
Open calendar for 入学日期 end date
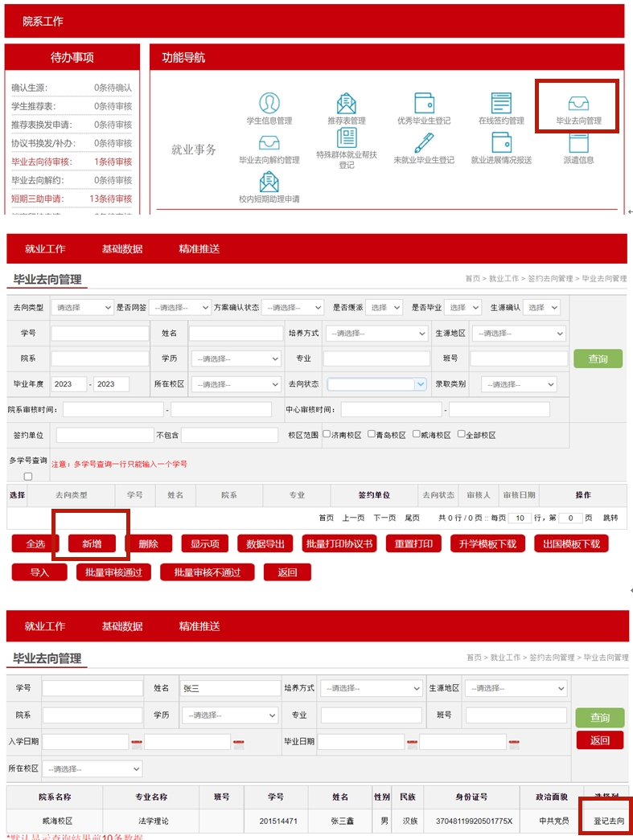239,744
